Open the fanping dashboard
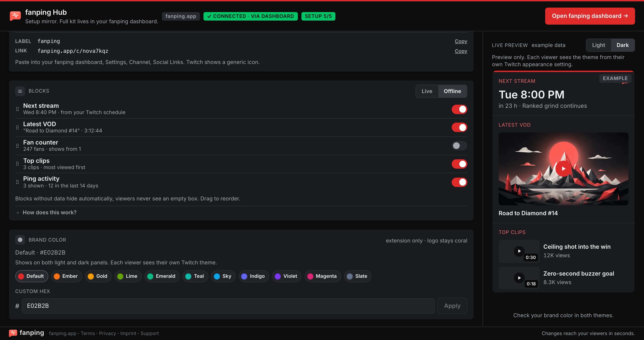 pos(590,16)
